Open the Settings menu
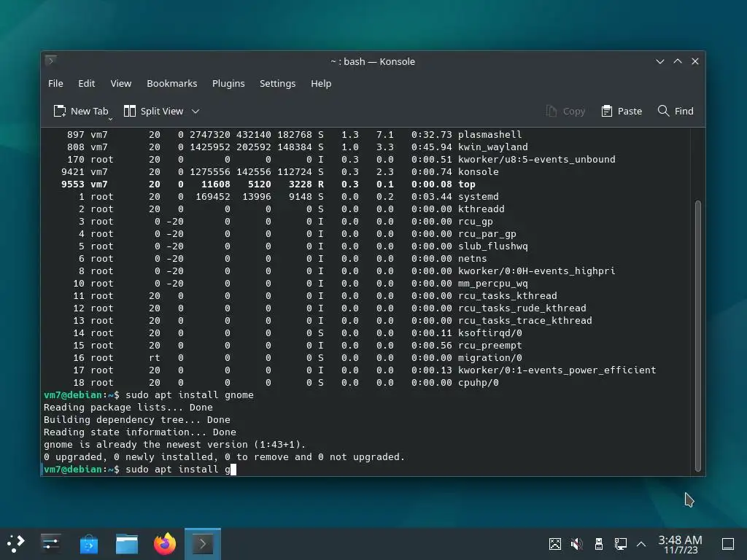 click(277, 83)
